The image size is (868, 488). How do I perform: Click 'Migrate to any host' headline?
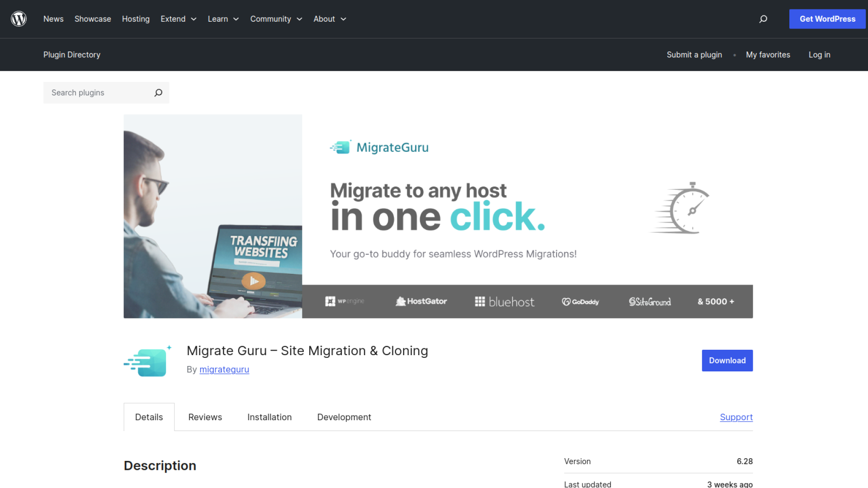tap(418, 190)
